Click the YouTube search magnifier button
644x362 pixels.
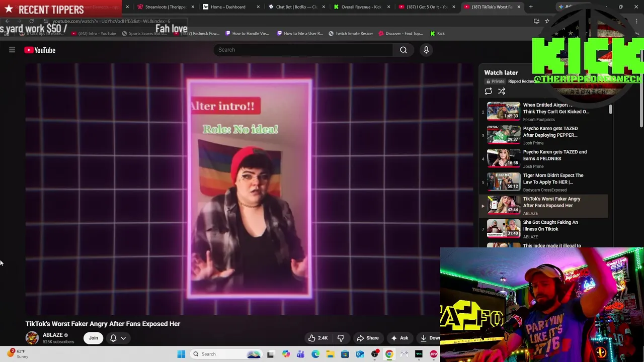[x=404, y=50]
